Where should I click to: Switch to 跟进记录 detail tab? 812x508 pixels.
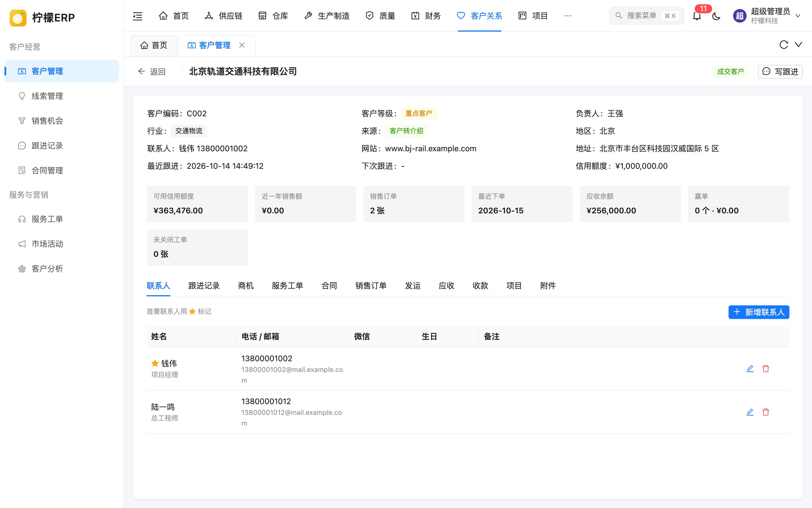pyautogui.click(x=204, y=286)
